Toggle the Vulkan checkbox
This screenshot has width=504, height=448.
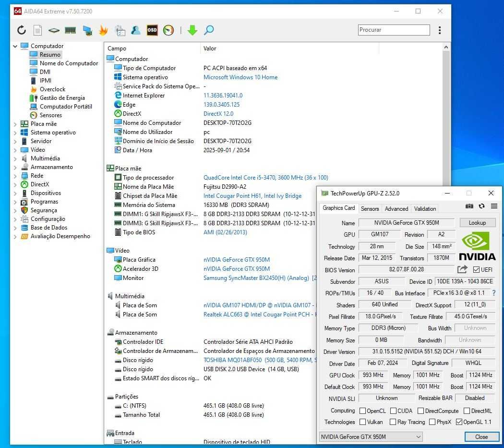(x=362, y=422)
